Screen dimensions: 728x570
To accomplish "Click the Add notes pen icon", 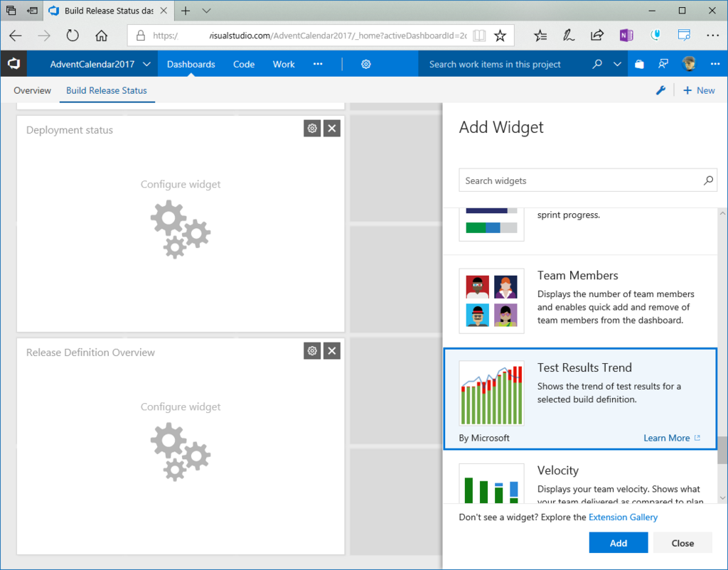I will (x=569, y=36).
